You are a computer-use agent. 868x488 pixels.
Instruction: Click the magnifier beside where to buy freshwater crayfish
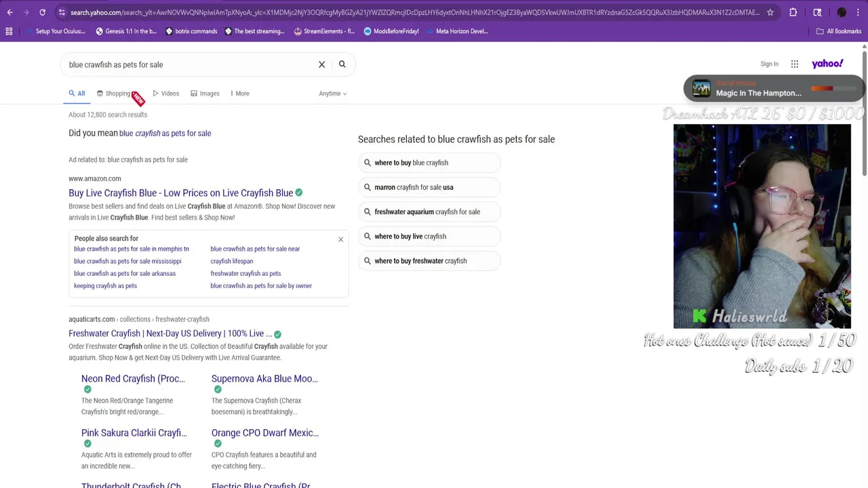pyautogui.click(x=368, y=260)
